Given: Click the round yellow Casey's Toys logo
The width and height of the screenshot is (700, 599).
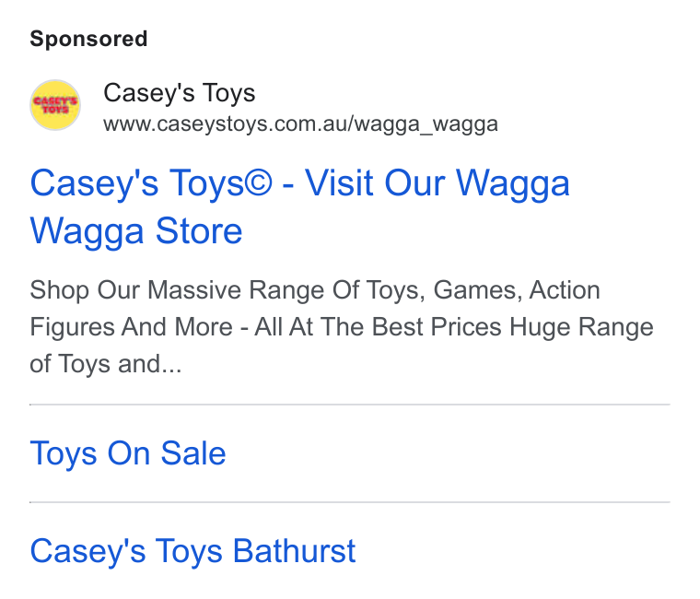Looking at the screenshot, I should pyautogui.click(x=55, y=105).
